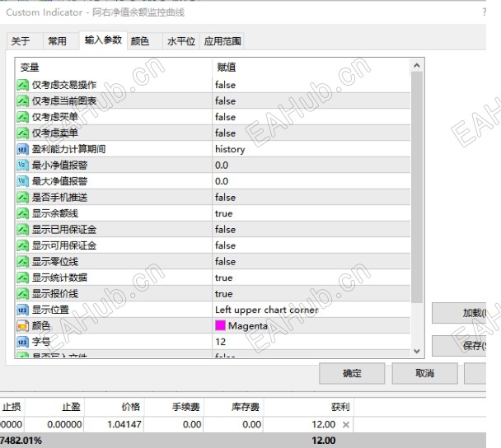
Task: Open the 颜色 tab
Action: pyautogui.click(x=145, y=41)
